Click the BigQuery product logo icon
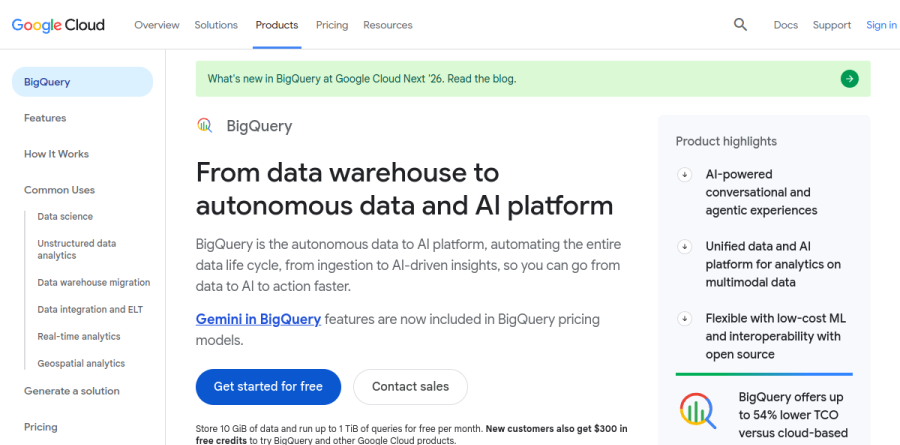Viewport: 900px width, 445px height. pyautogui.click(x=204, y=125)
